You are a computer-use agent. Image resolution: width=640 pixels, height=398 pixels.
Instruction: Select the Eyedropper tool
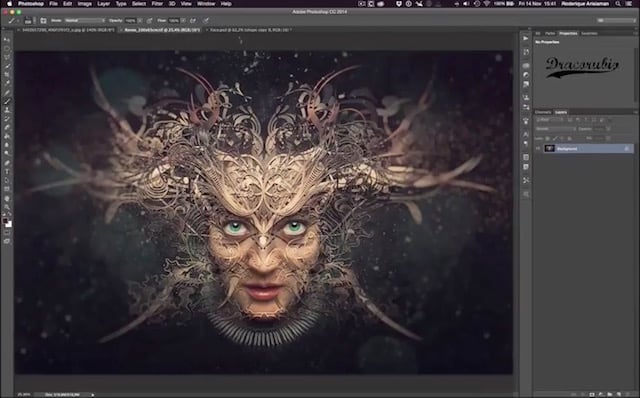click(7, 83)
